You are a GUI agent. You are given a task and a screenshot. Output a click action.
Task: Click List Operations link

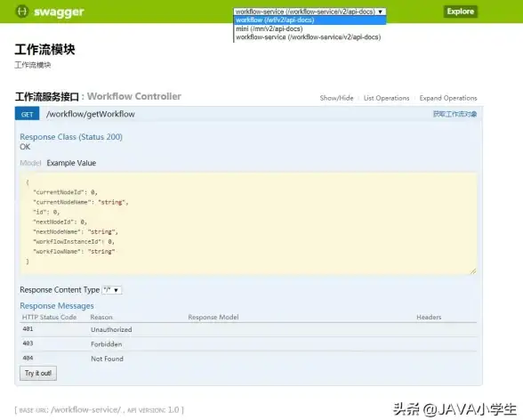[x=386, y=98]
